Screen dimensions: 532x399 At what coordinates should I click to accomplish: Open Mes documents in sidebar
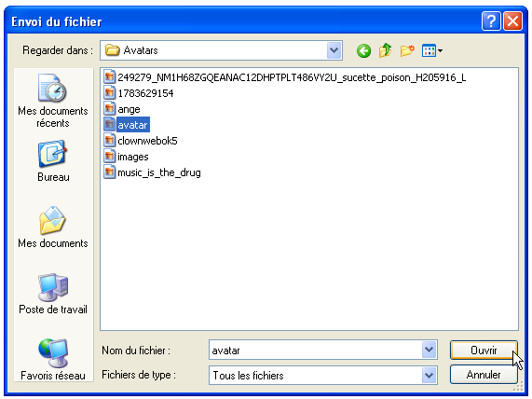[53, 227]
